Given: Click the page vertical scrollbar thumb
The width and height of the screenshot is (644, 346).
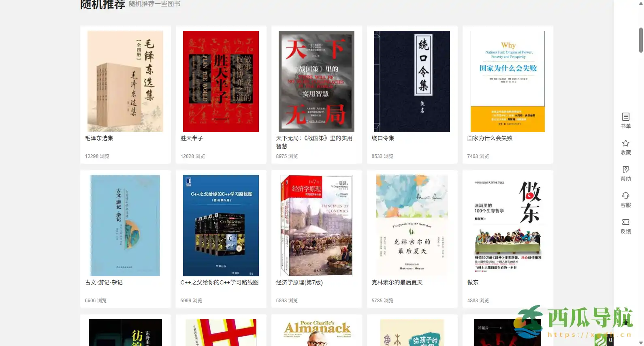Looking at the screenshot, I should 641,40.
